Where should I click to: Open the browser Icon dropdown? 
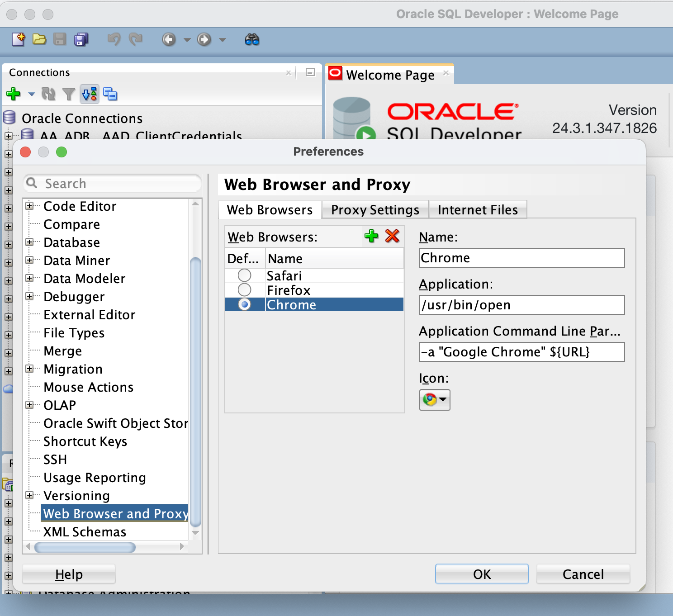coord(442,400)
